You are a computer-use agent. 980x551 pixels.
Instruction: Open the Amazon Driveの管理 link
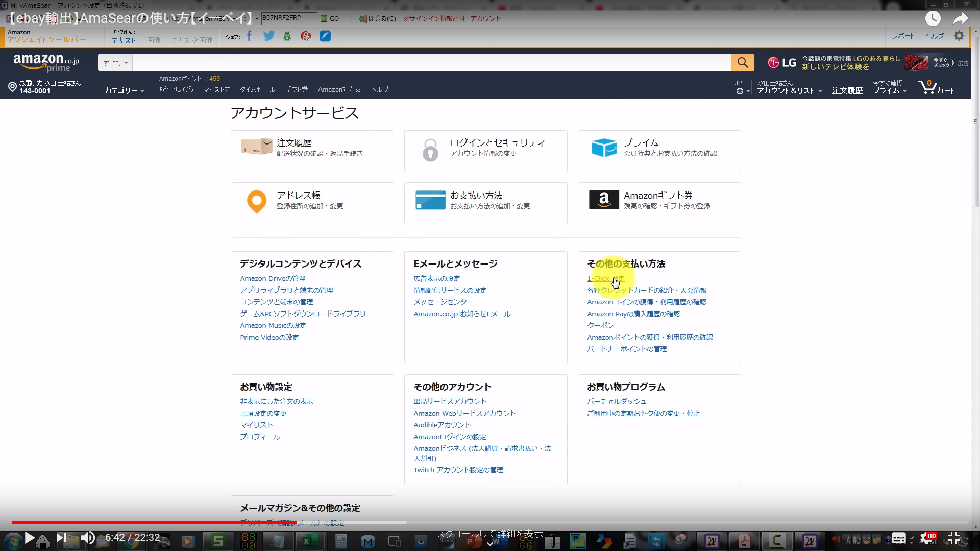(x=273, y=278)
